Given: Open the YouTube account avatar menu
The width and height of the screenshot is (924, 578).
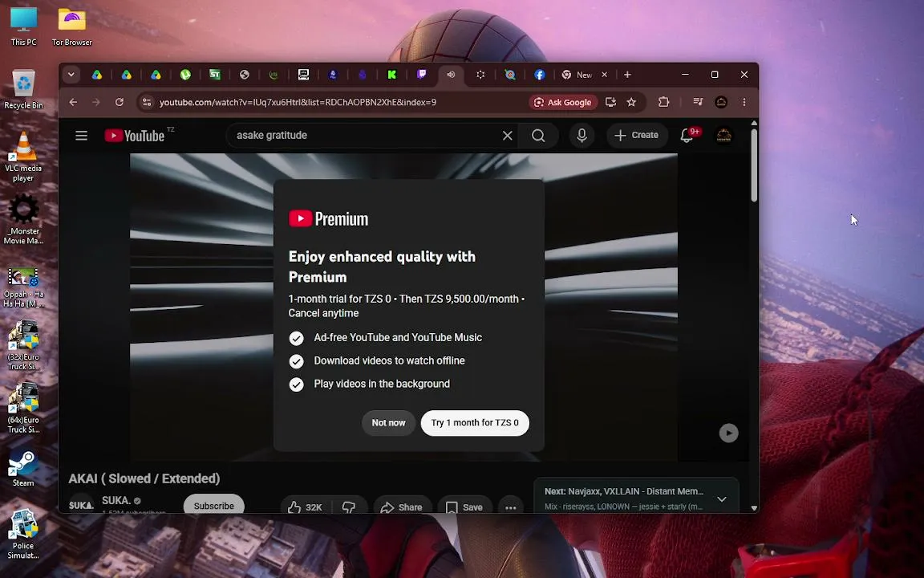Looking at the screenshot, I should [x=723, y=136].
